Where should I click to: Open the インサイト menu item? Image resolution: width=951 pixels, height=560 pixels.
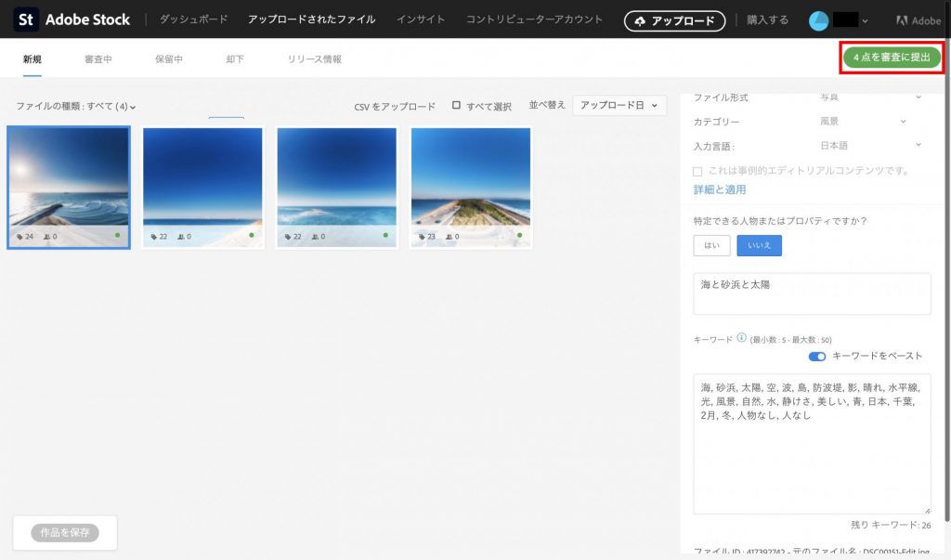coord(420,20)
